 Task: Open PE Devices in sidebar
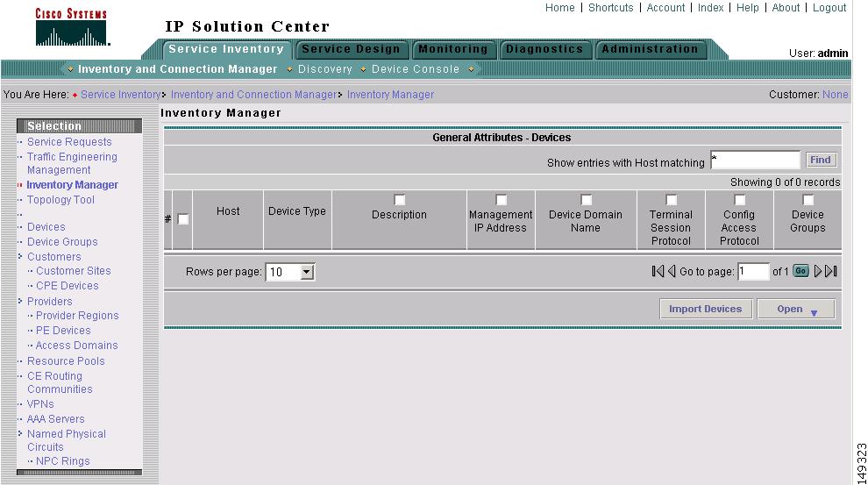click(63, 331)
